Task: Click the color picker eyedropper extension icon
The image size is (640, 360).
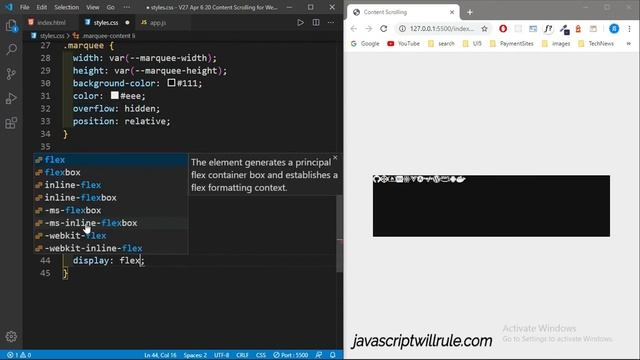Action: (564, 29)
